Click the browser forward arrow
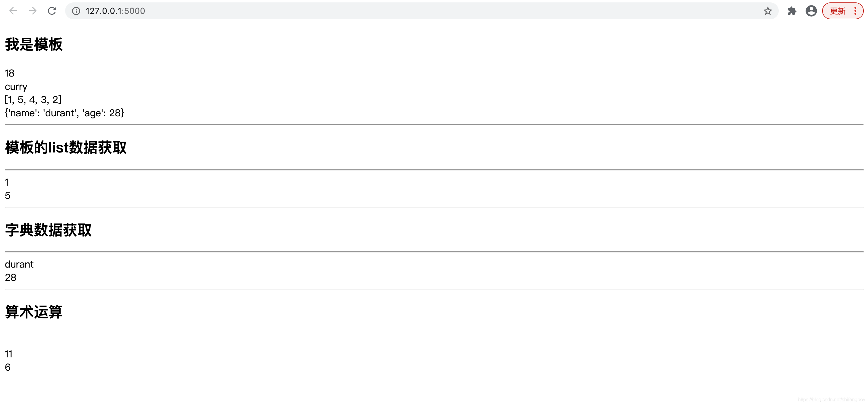This screenshot has width=868, height=405. pos(32,11)
